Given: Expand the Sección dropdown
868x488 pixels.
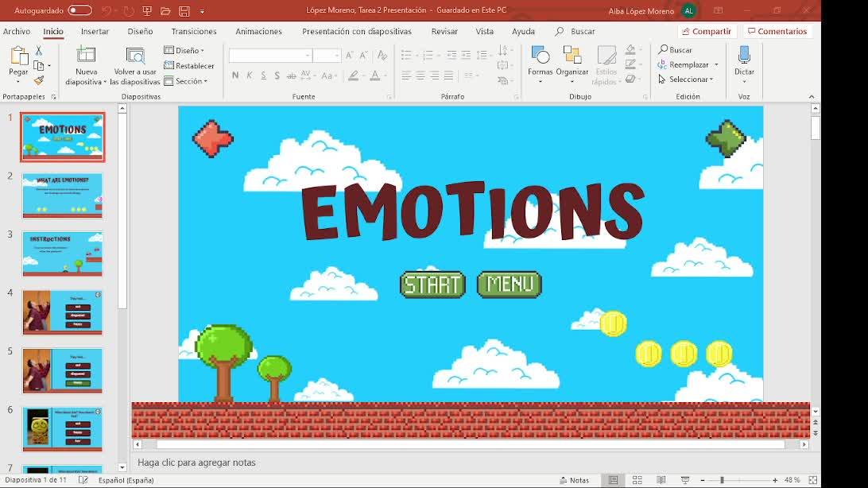Looking at the screenshot, I should 185,81.
